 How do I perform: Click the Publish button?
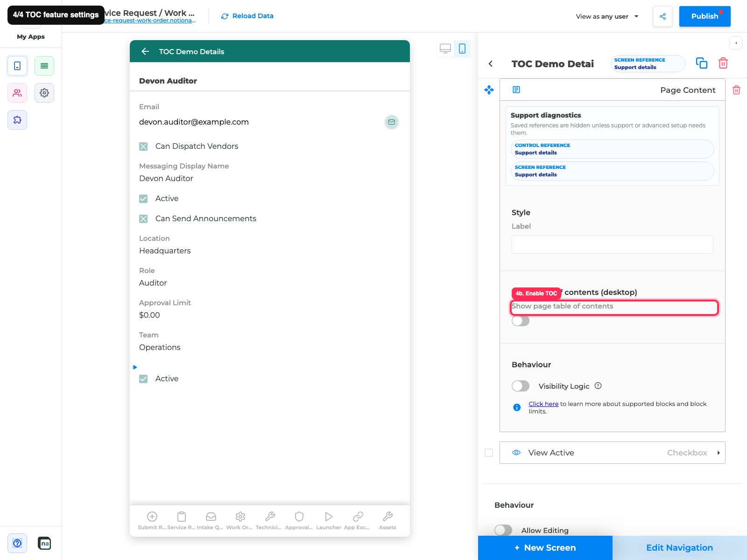(x=705, y=16)
